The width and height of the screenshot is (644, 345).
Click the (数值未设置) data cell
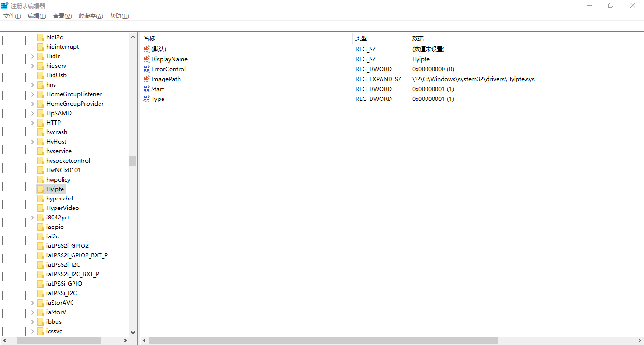point(428,49)
